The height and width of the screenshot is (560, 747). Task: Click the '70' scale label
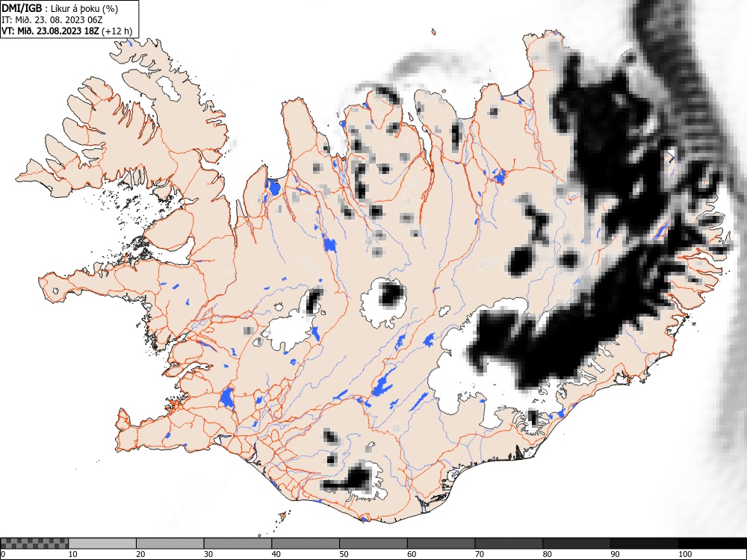(479, 554)
